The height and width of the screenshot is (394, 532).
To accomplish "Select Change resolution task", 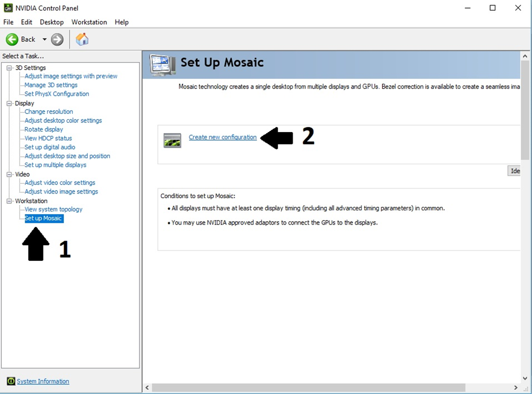I will click(49, 111).
